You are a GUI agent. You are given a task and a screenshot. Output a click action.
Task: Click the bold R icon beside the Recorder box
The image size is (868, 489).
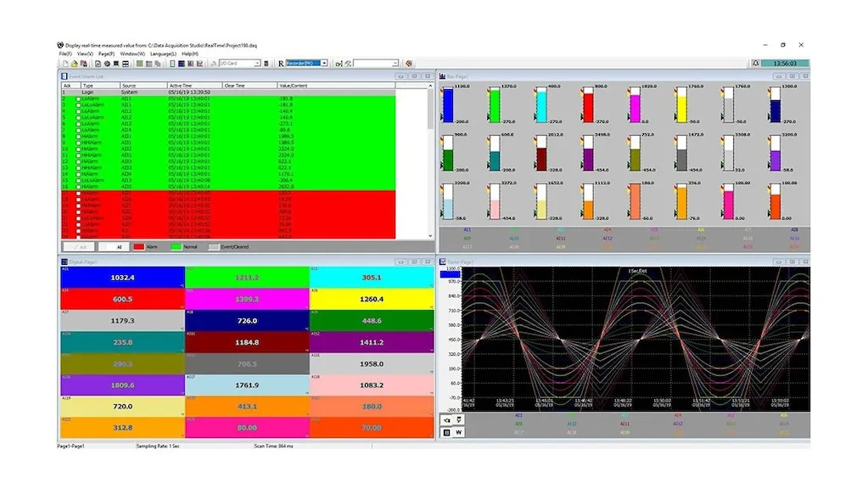[x=281, y=64]
